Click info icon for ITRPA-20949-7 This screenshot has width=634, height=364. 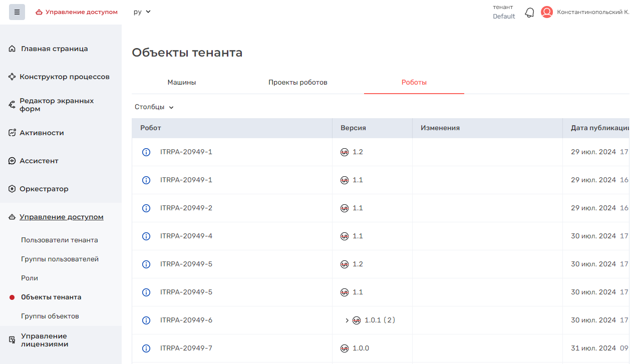pyautogui.click(x=146, y=348)
